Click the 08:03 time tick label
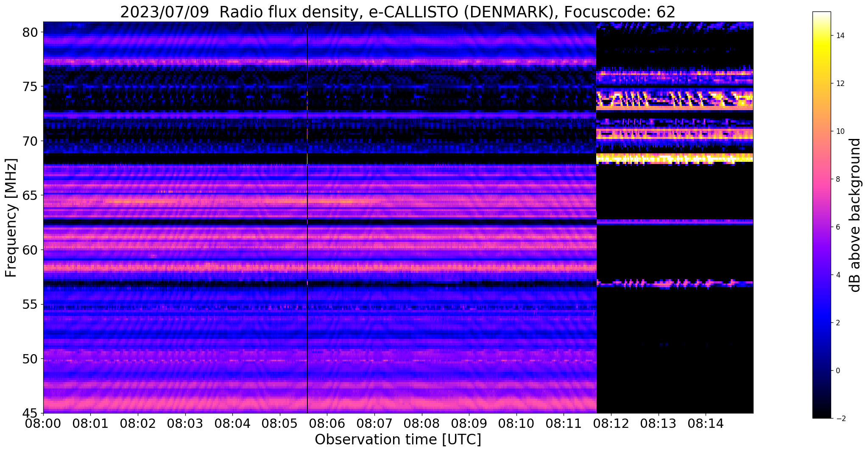Screen dimensions: 868x452 185,423
